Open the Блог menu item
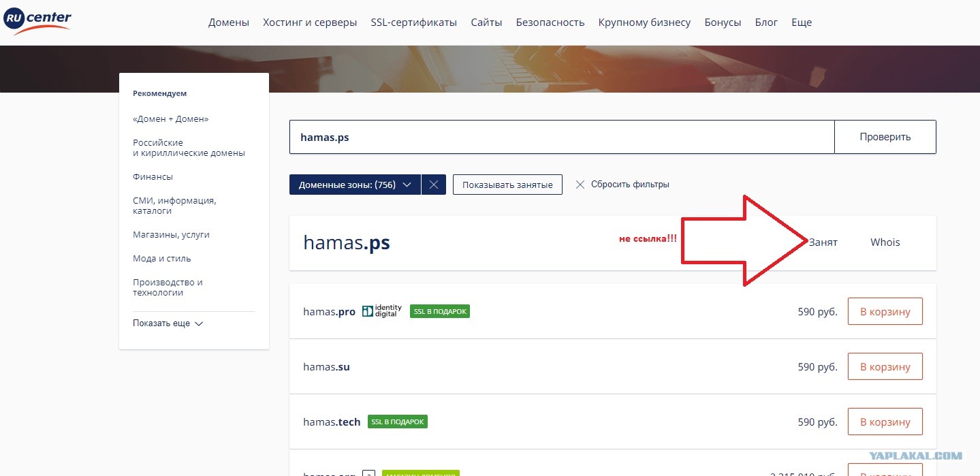The height and width of the screenshot is (476, 980). pos(766,22)
